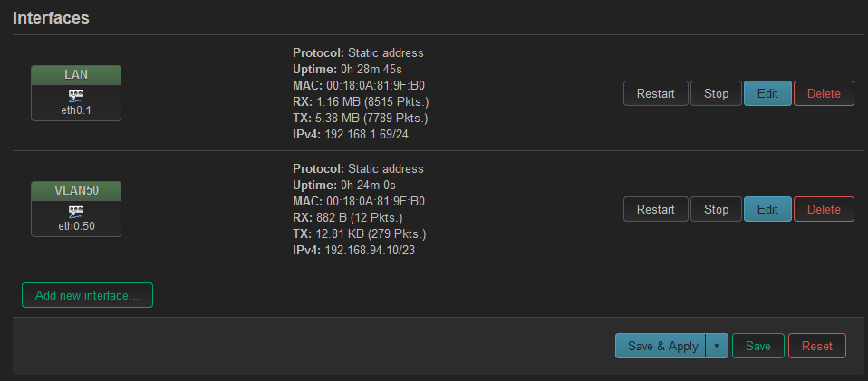
Task: Click the green Save button
Action: [x=757, y=347]
